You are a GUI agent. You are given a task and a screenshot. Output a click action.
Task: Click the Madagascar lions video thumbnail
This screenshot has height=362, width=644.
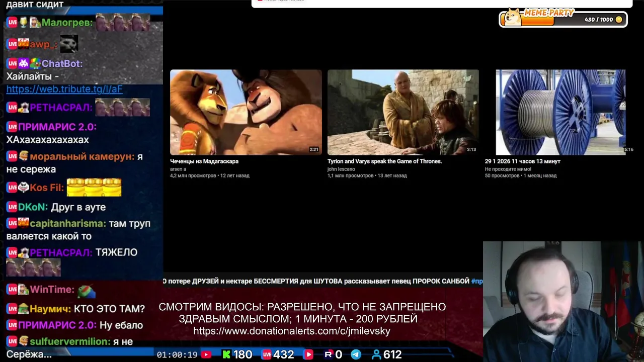[246, 112]
